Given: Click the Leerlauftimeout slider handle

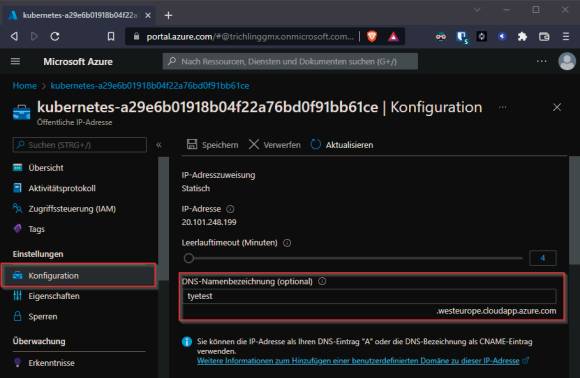Looking at the screenshot, I should pos(189,258).
